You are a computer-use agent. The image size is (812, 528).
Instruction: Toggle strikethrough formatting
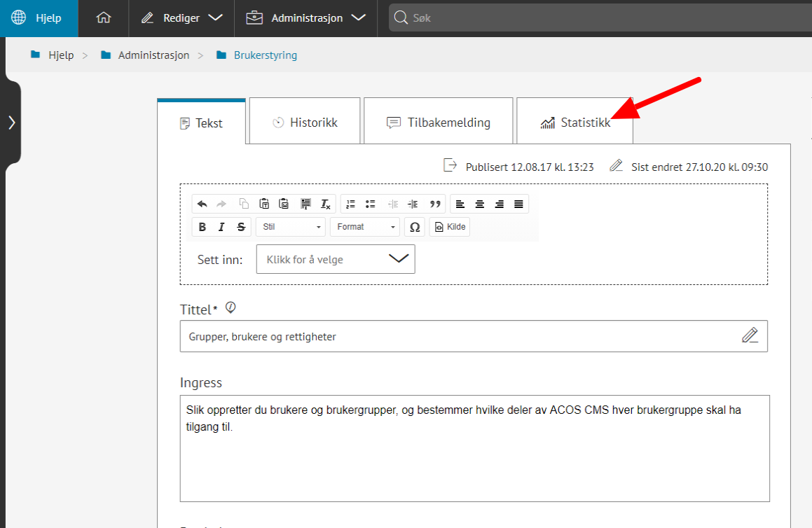[241, 227]
